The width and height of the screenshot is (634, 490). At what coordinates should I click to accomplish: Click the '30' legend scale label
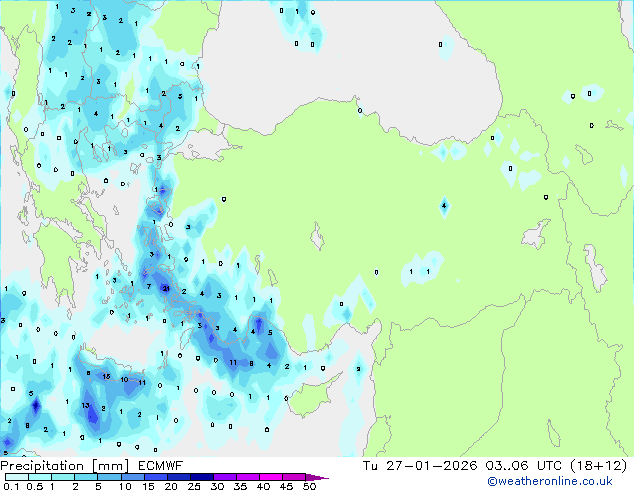[x=217, y=486]
